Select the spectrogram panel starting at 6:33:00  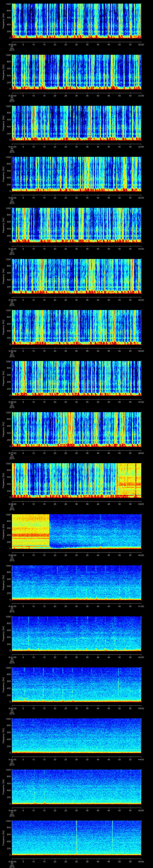point(77,225)
